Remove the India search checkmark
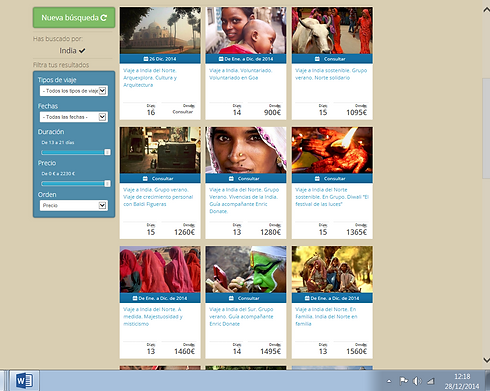This screenshot has height=391, width=490. coord(82,51)
